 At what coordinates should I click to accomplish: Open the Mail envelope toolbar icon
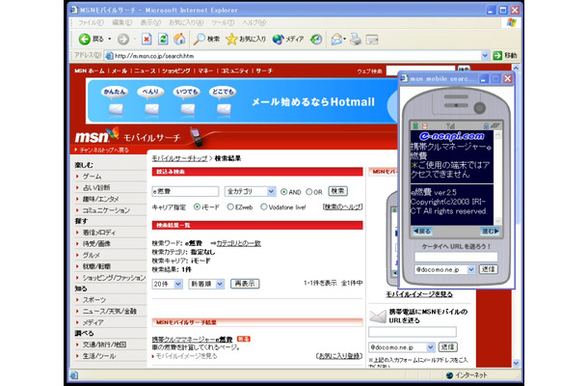(336, 39)
